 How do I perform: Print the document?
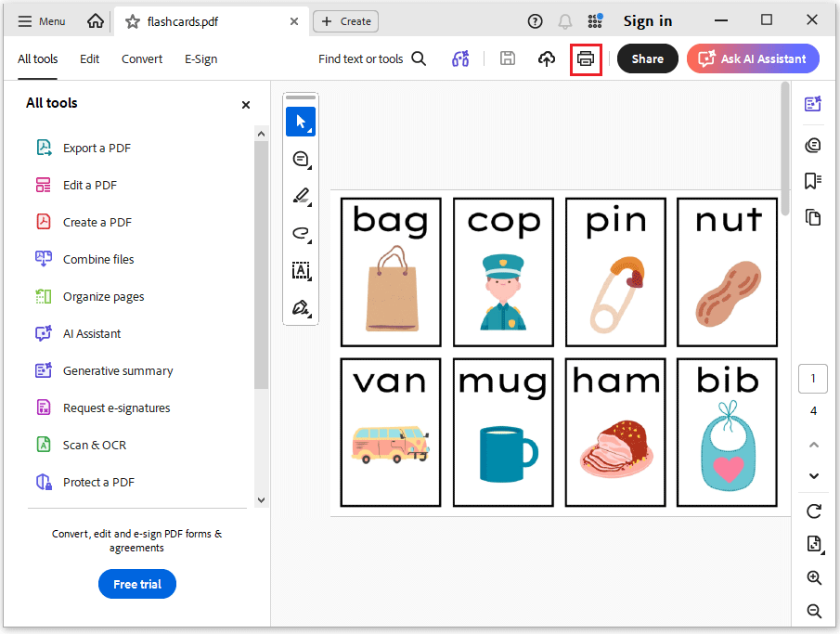586,59
